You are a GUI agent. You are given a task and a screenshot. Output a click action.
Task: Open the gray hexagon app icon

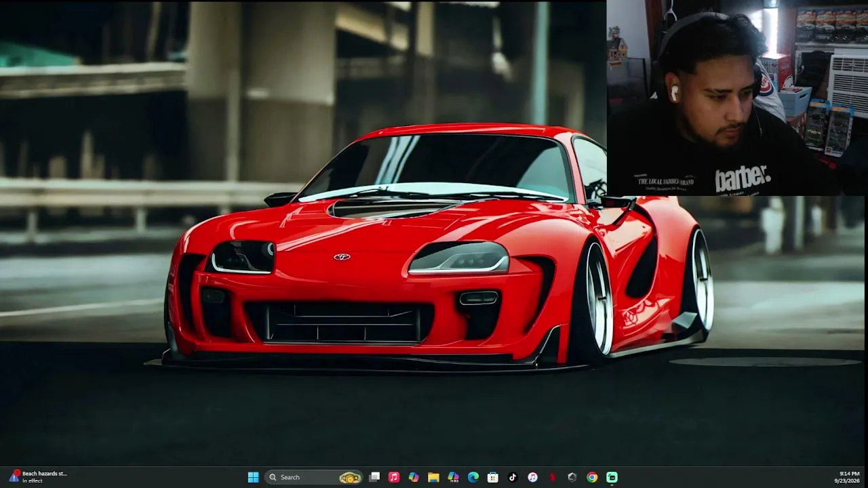[572, 477]
